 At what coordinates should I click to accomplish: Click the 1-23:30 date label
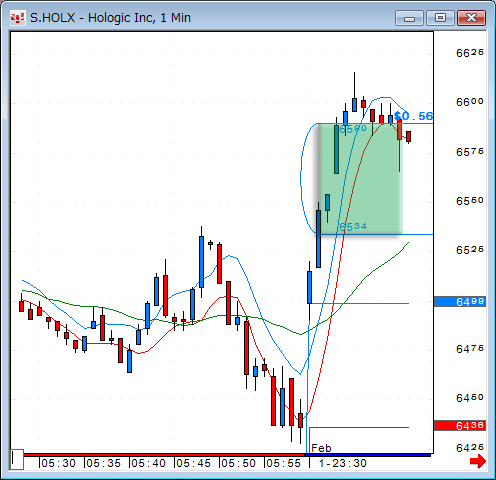[343, 463]
